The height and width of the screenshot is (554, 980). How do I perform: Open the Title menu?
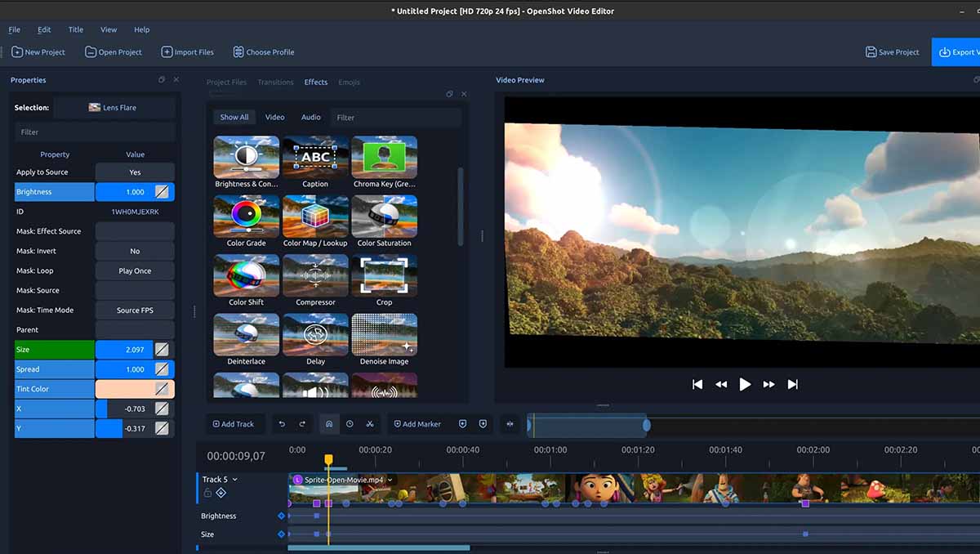(x=76, y=29)
